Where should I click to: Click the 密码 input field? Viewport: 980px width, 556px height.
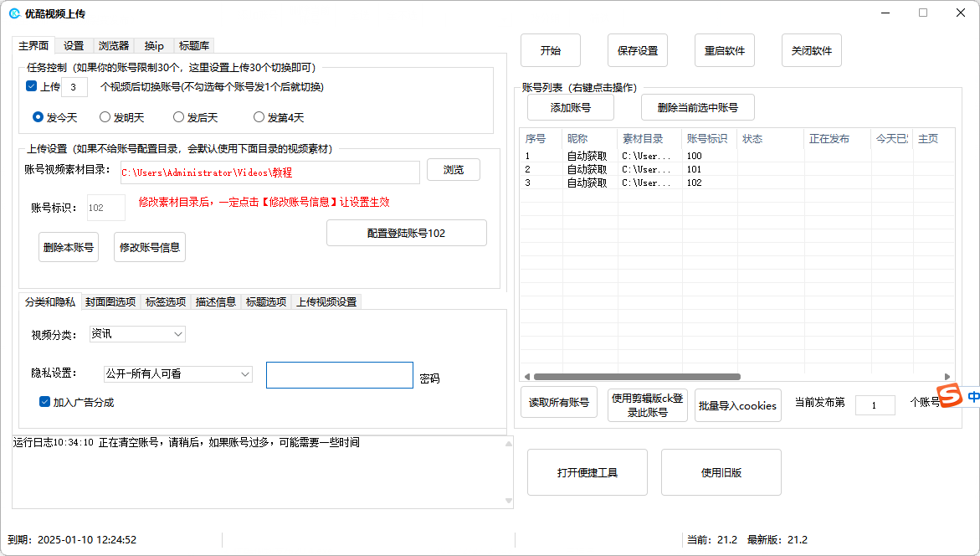tap(340, 375)
